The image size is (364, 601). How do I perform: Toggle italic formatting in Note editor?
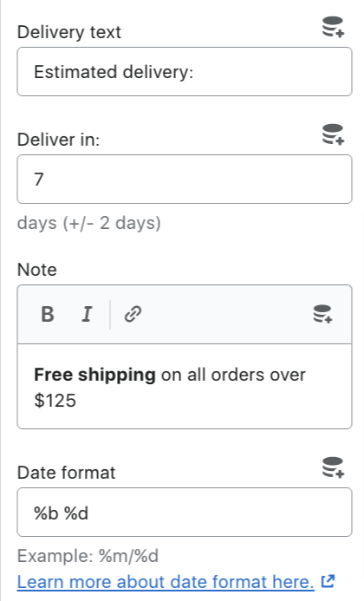[x=87, y=314]
